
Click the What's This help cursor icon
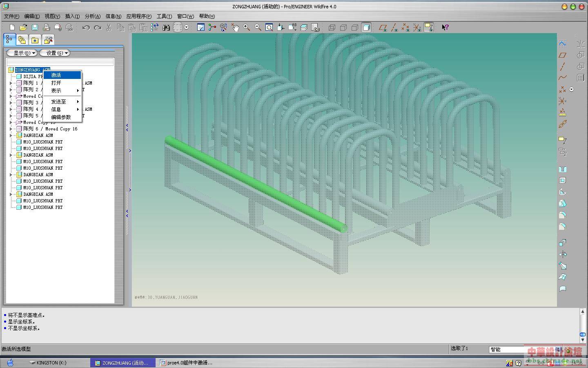(x=445, y=27)
